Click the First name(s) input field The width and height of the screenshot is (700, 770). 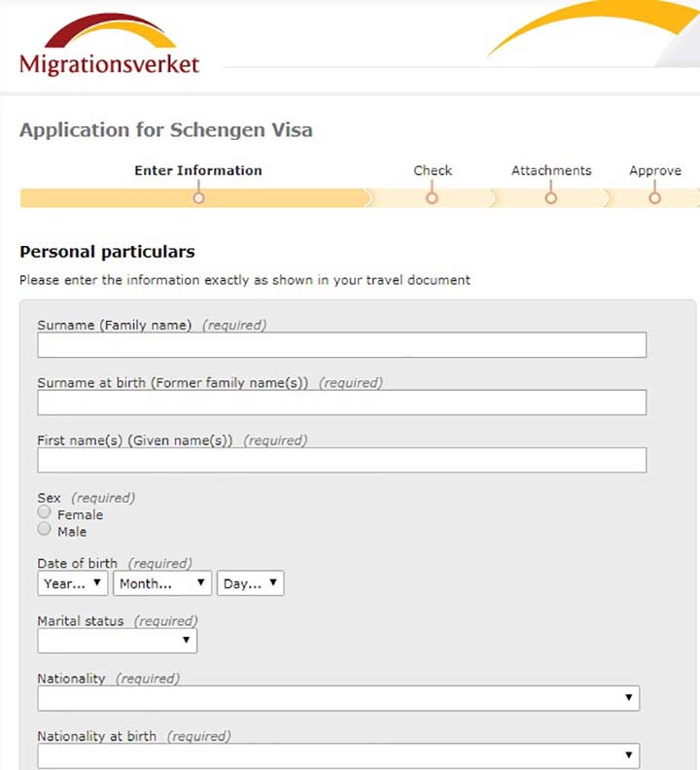342,460
